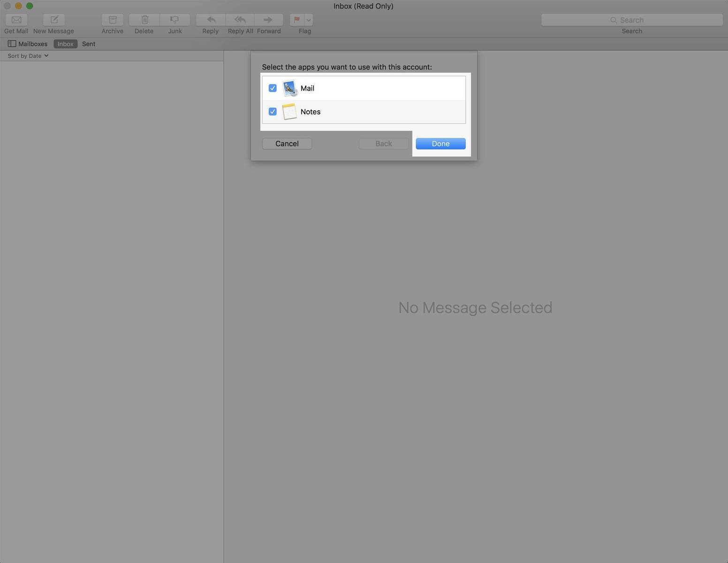
Task: Click the Cancel button in the dialog
Action: 287,144
